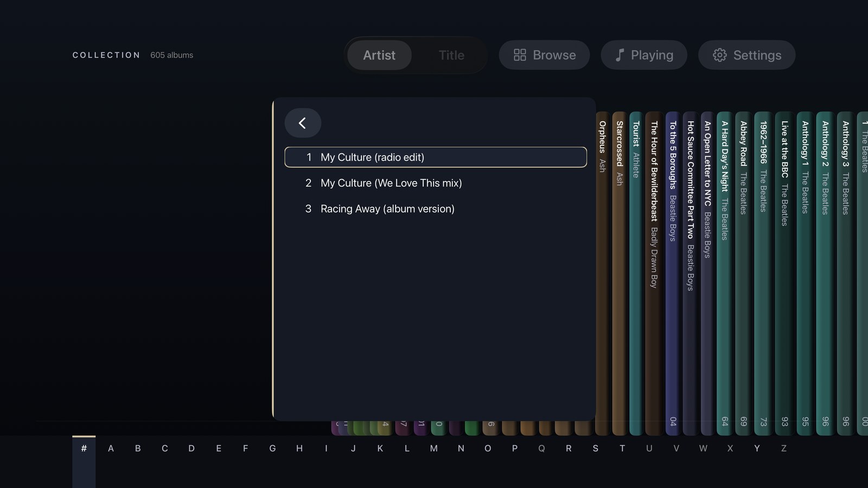Jump to letter Z in index

coord(783,448)
